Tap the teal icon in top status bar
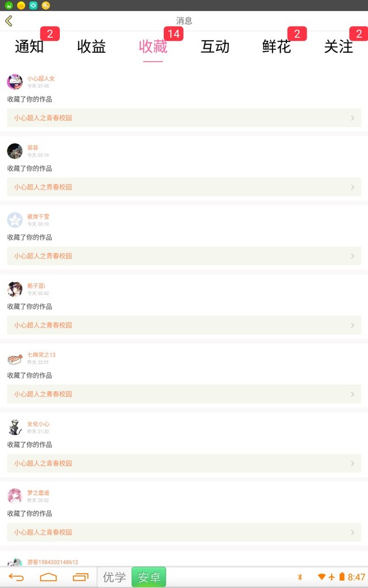Viewport: 368px width, 588px height. tap(33, 5)
